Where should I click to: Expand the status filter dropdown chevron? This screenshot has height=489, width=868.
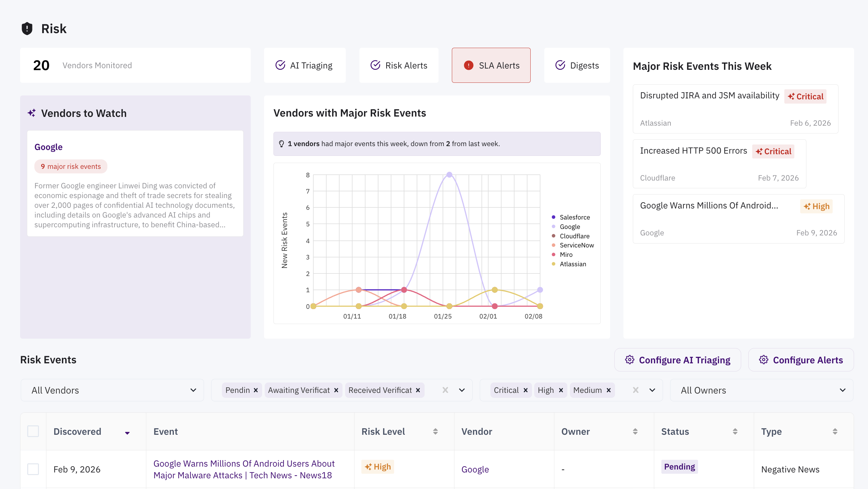(462, 390)
